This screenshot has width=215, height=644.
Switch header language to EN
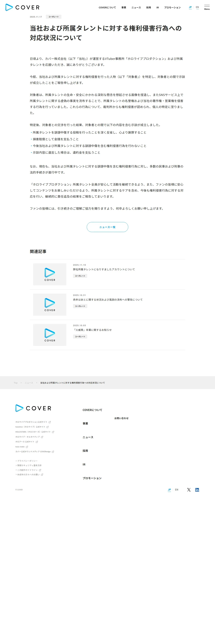197,7
